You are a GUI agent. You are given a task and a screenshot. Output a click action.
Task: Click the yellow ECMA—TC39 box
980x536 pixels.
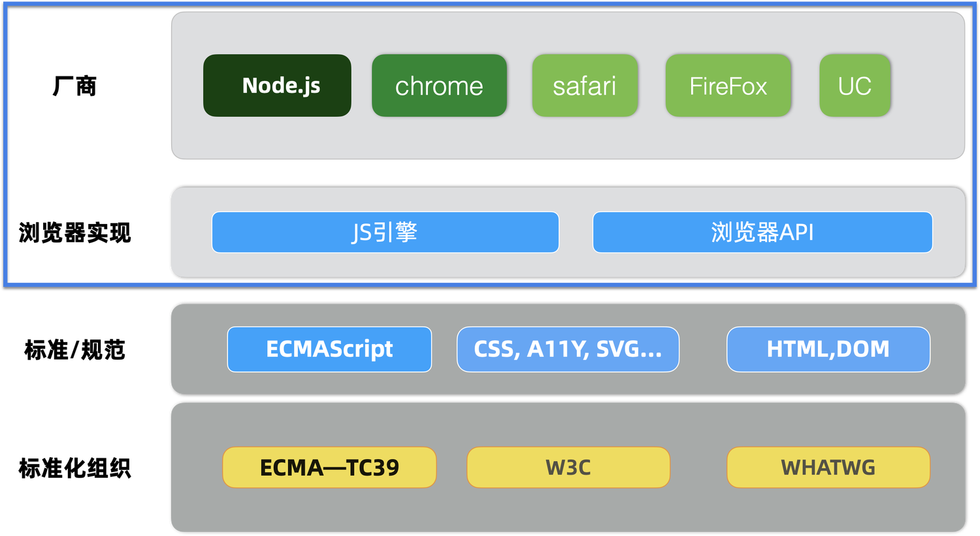pos(329,467)
